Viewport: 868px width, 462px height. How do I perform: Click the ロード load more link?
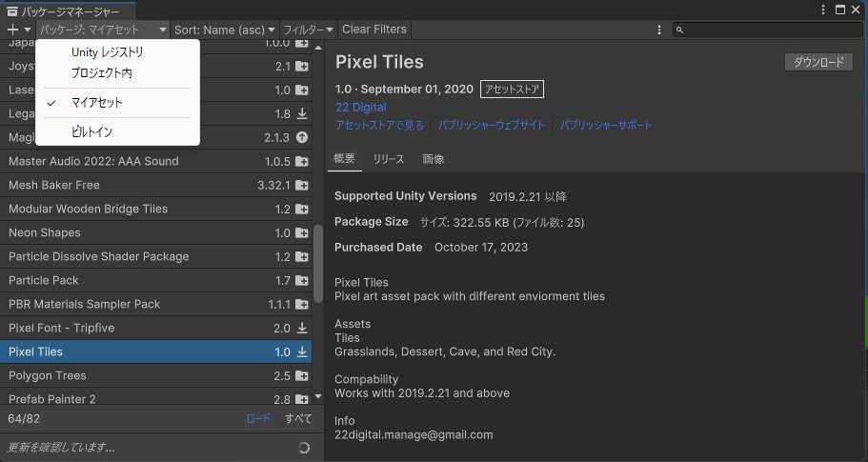coord(258,419)
